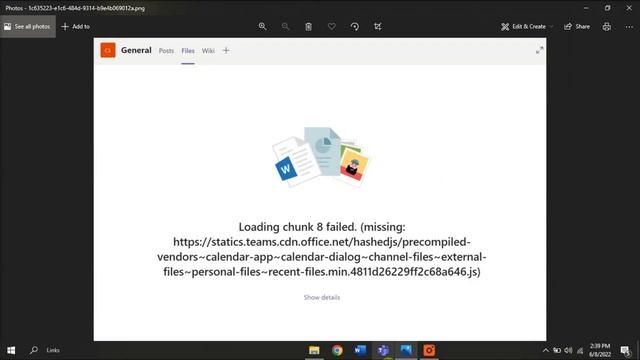
Task: Click the orange General channel avatar
Action: [108, 50]
